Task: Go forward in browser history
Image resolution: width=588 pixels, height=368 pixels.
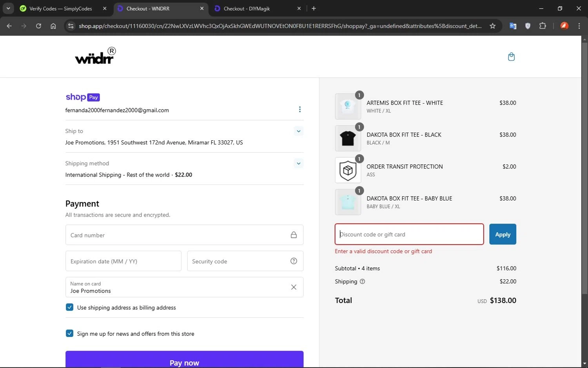Action: (24, 26)
